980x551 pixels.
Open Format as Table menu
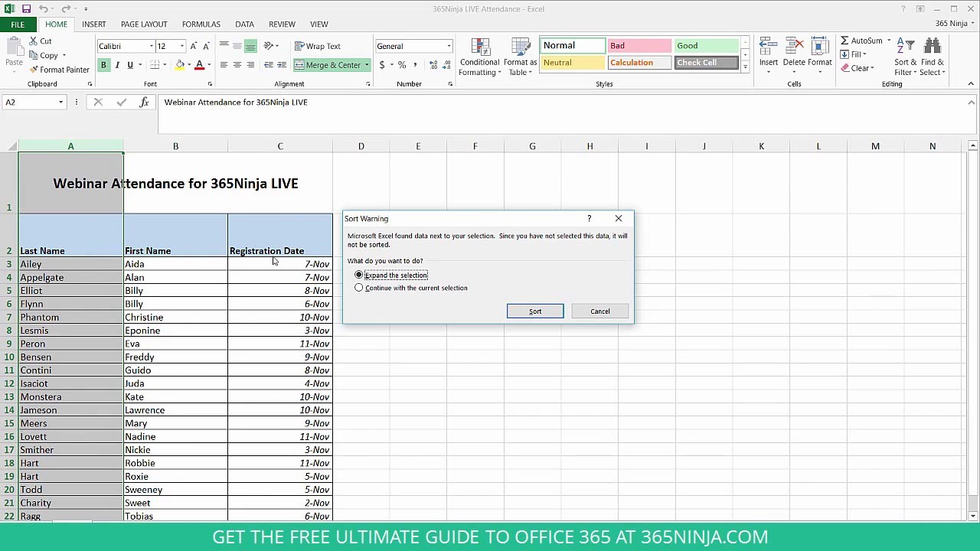tap(520, 57)
